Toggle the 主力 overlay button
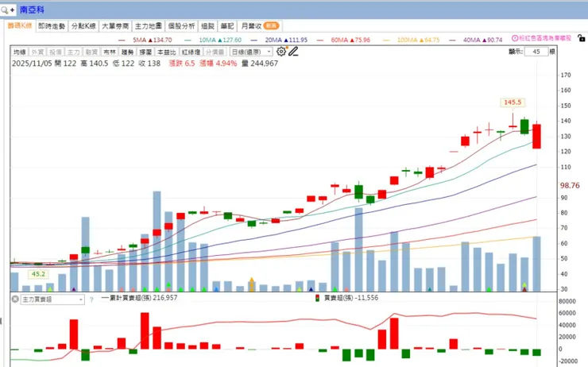The image size is (588, 367). point(73,52)
